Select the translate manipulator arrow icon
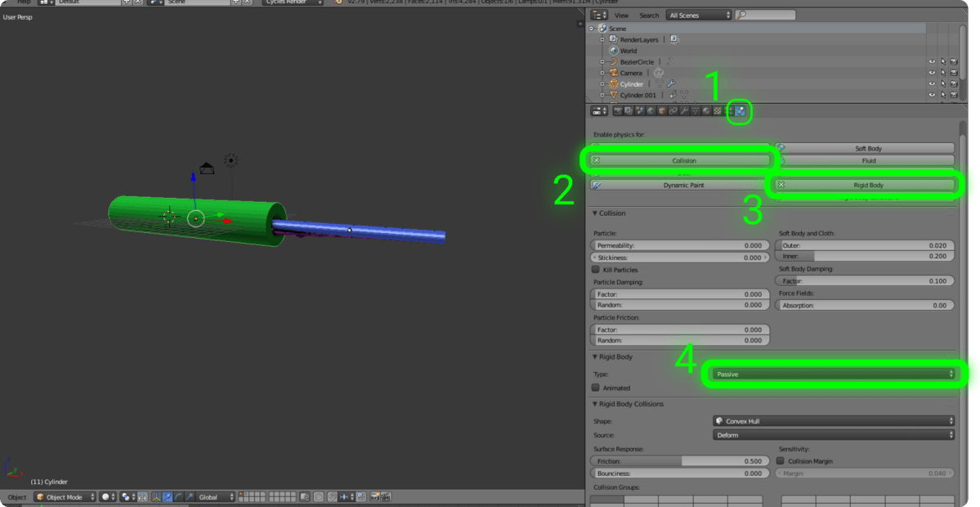 [x=167, y=497]
